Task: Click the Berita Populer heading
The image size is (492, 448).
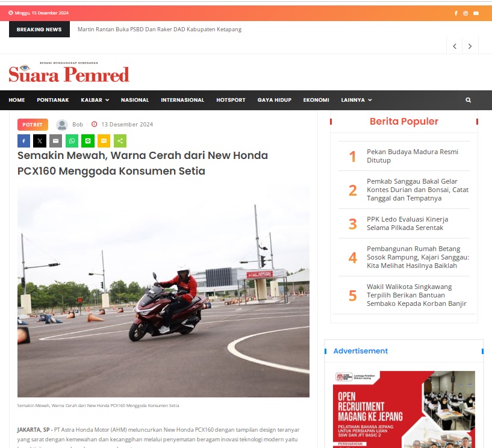Action: [404, 122]
